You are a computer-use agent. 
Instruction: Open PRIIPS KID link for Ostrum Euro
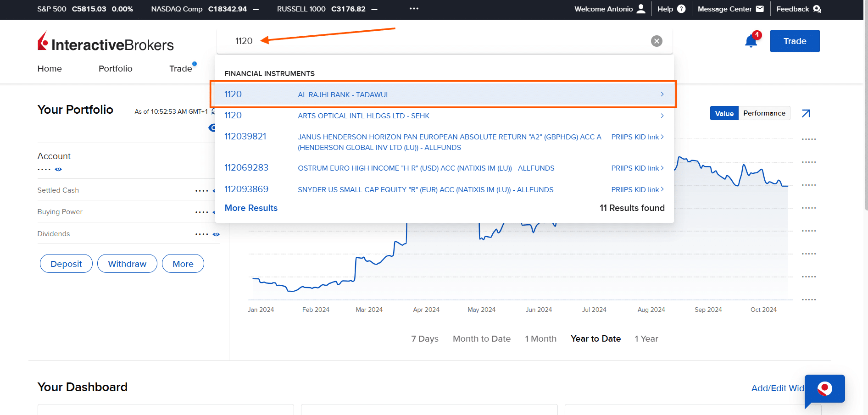click(x=637, y=168)
